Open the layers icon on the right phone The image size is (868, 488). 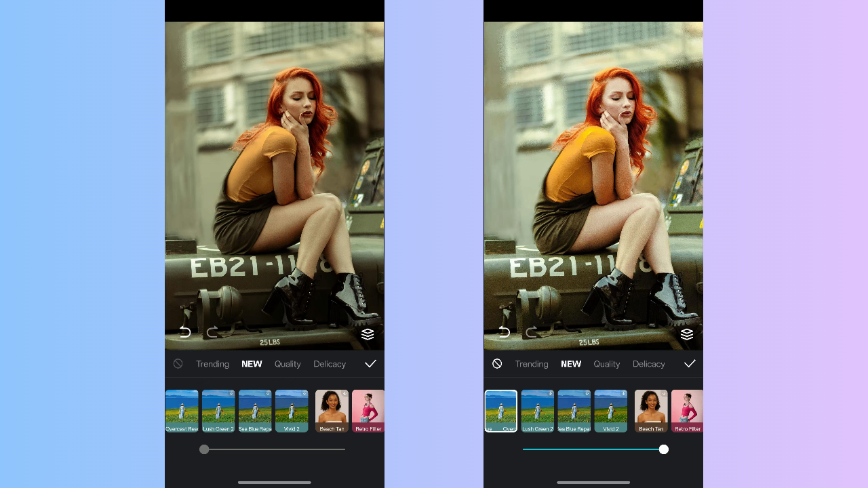click(x=687, y=333)
